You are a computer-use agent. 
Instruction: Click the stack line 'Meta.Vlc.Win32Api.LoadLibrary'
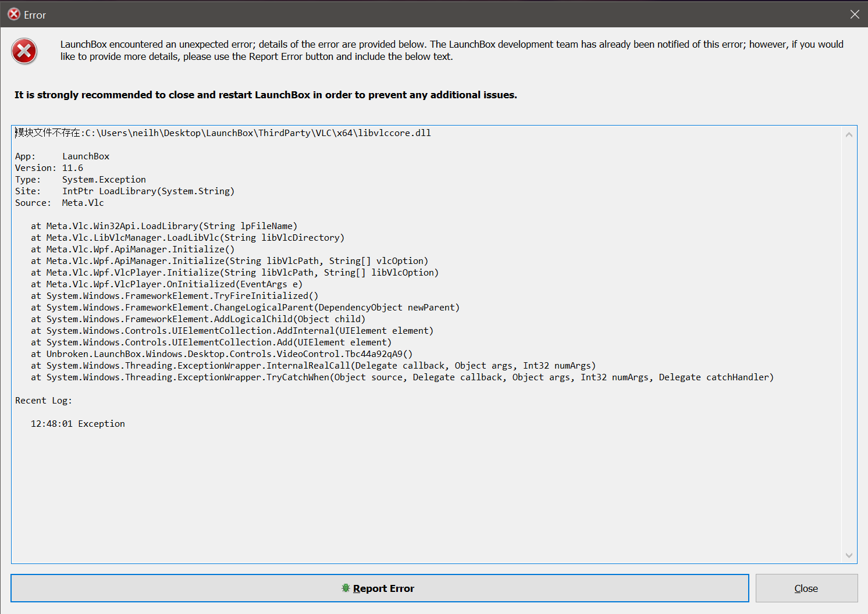tap(164, 226)
